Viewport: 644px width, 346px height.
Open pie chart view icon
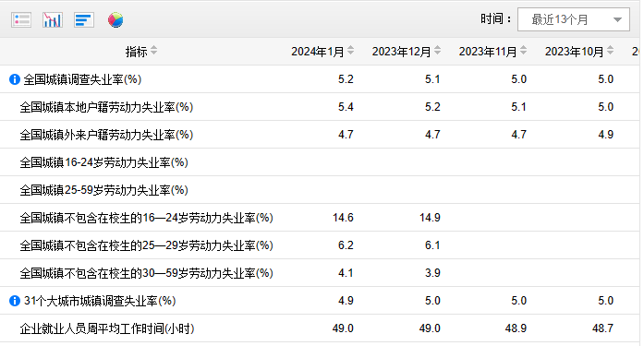click(x=115, y=19)
